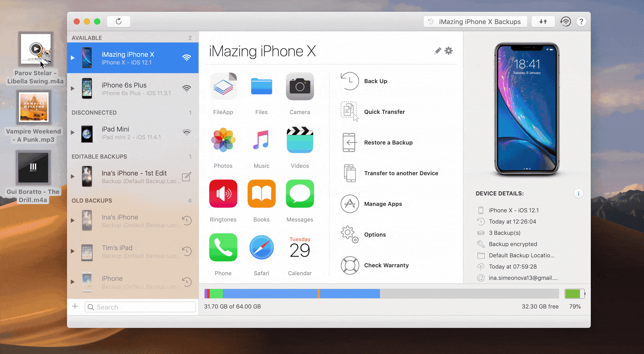Viewport: 644px width, 354px height.
Task: Select Restore a Backup option
Action: pos(389,142)
